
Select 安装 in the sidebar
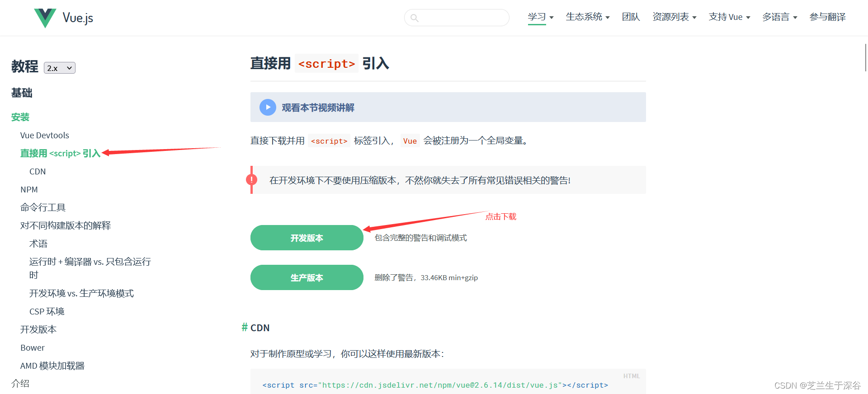[20, 117]
